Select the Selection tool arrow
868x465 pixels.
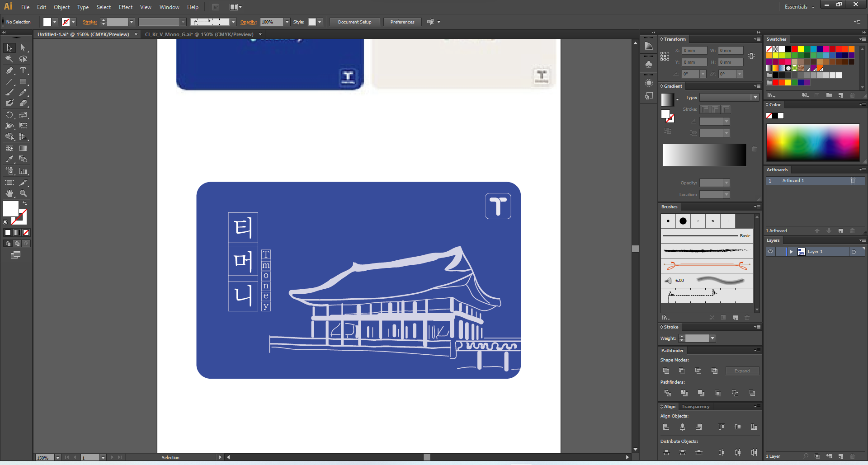9,48
